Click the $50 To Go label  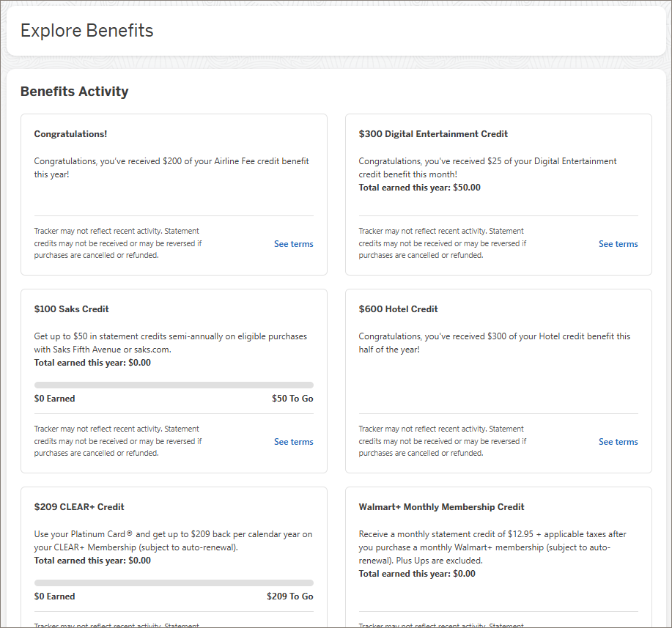pyautogui.click(x=292, y=399)
